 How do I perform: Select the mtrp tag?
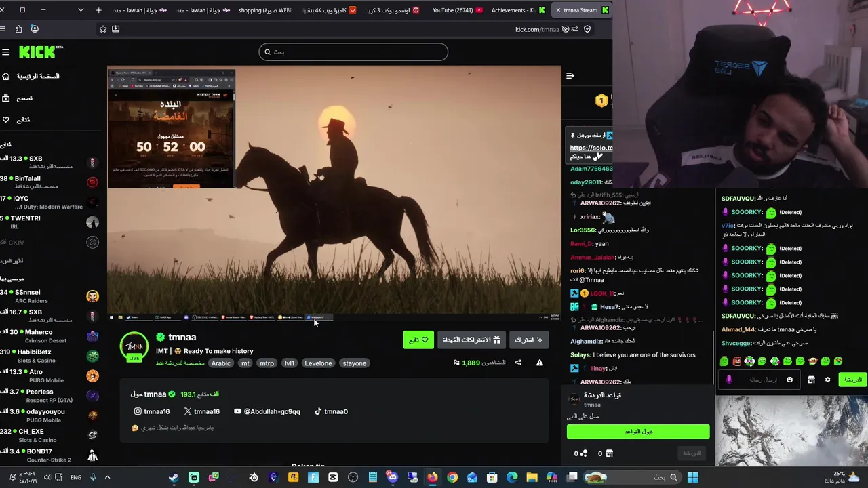267,363
